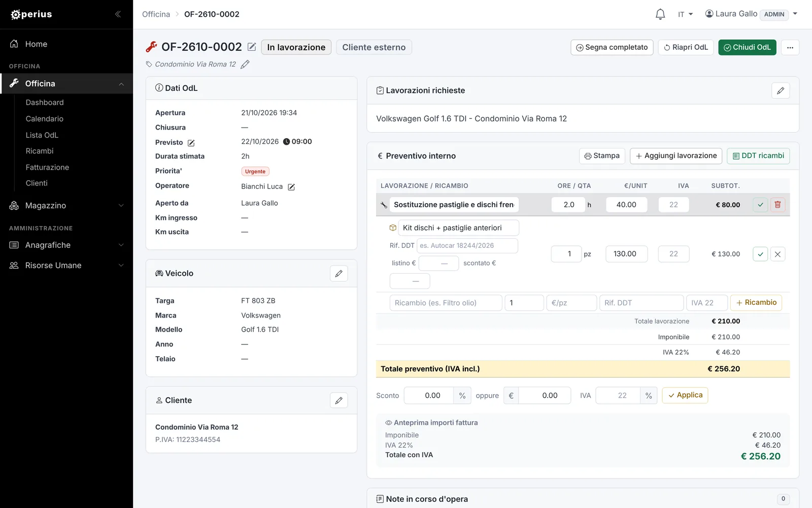Click the FT 803 ZB plate value
812x508 pixels.
click(x=258, y=301)
